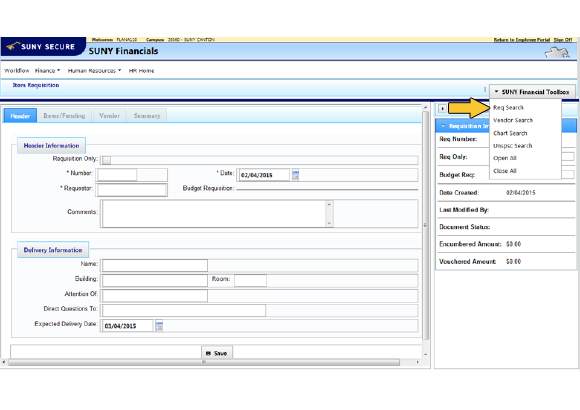This screenshot has height=410, width=580.
Task: Click into the Requestor input field
Action: click(x=131, y=189)
